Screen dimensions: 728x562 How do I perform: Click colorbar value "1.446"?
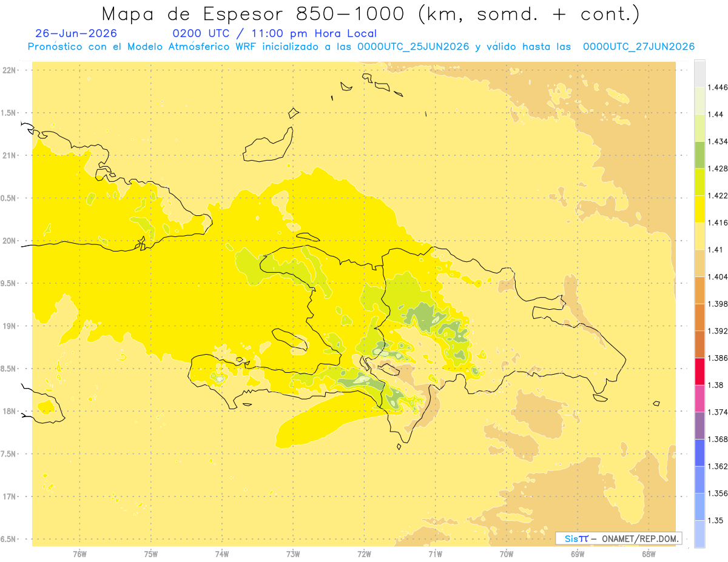click(718, 87)
